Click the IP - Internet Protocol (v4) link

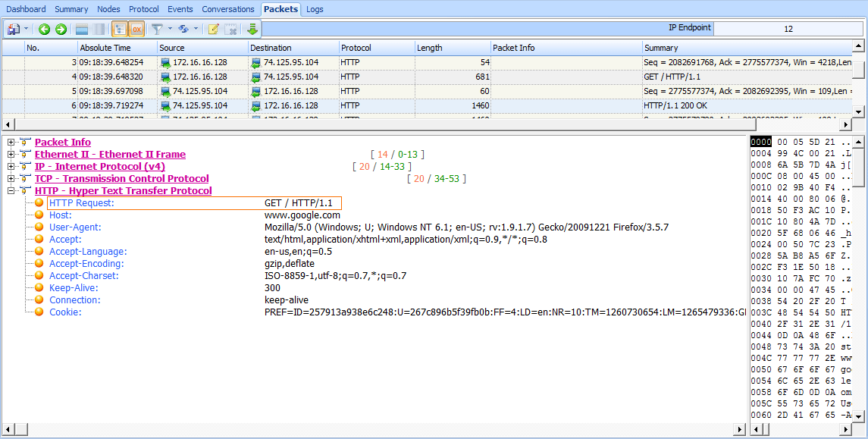(99, 167)
